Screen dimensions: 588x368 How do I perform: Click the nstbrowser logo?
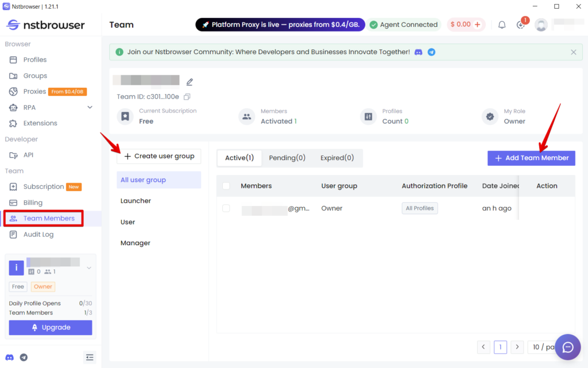45,25
